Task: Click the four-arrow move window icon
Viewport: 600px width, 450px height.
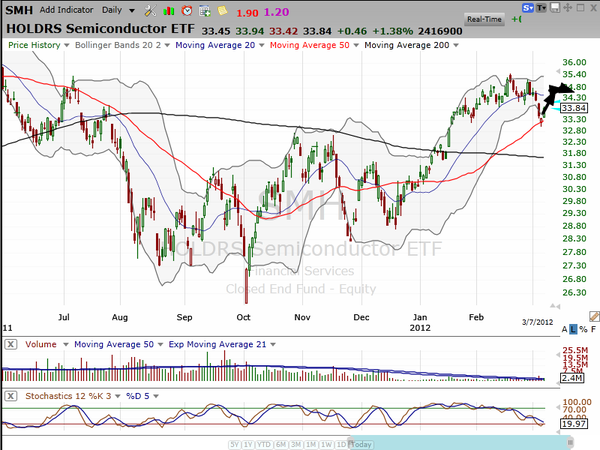Action: [x=567, y=8]
